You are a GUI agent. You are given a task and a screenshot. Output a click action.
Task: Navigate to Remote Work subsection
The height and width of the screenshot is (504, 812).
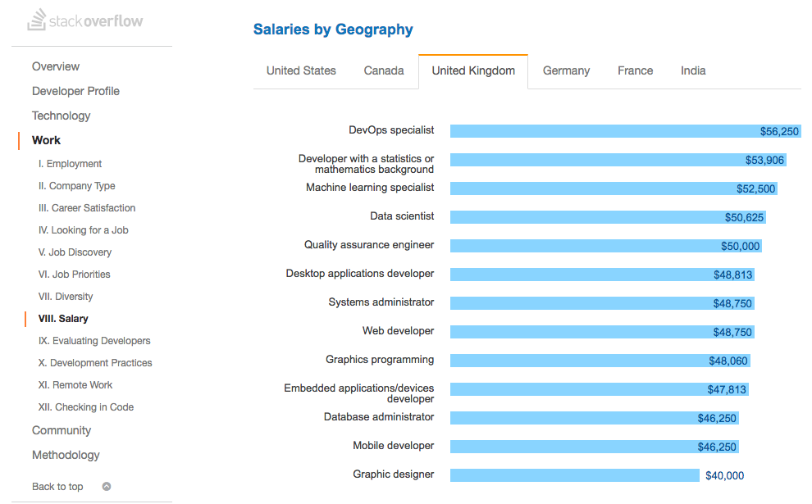click(75, 385)
